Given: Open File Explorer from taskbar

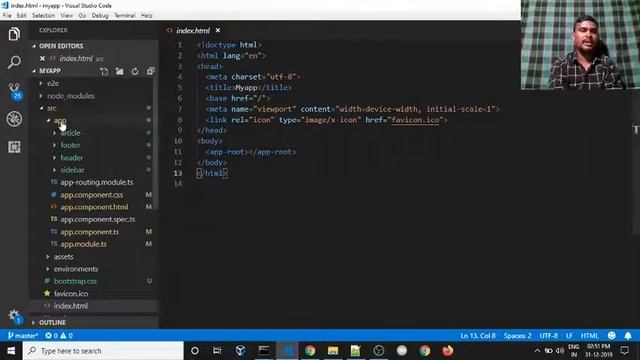Looking at the screenshot, I should click(x=333, y=351).
